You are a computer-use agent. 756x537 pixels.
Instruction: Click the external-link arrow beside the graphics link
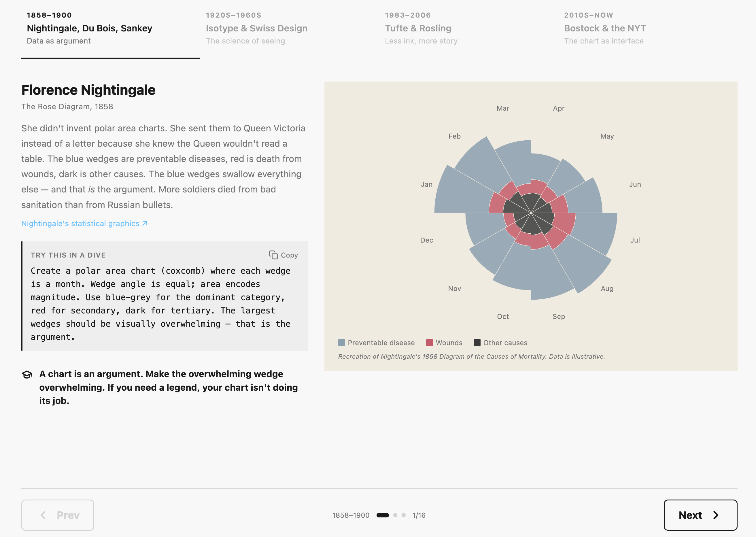[x=144, y=224]
